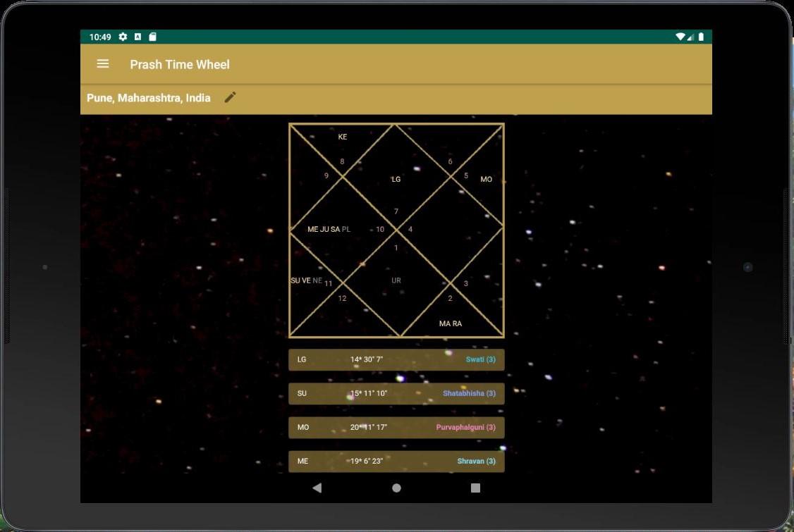This screenshot has width=794, height=532.
Task: Open the SU row with Shatabhisha (3)
Action: (x=396, y=393)
